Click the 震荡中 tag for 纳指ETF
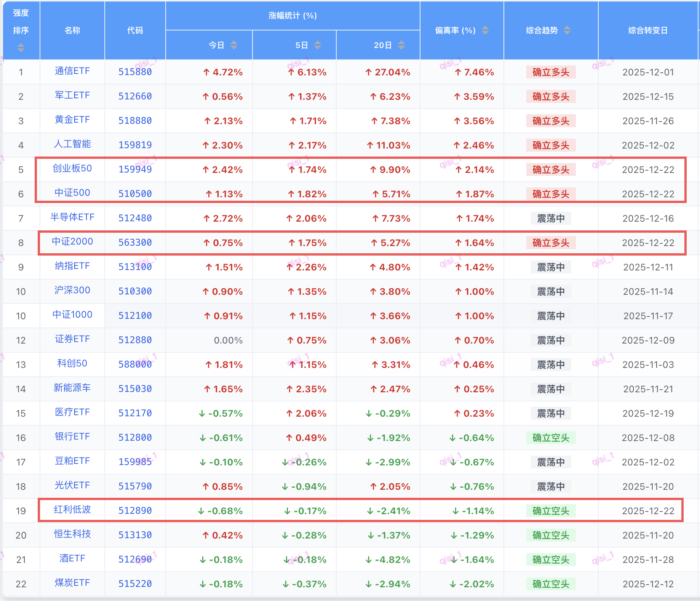This screenshot has width=700, height=601. pos(551,267)
